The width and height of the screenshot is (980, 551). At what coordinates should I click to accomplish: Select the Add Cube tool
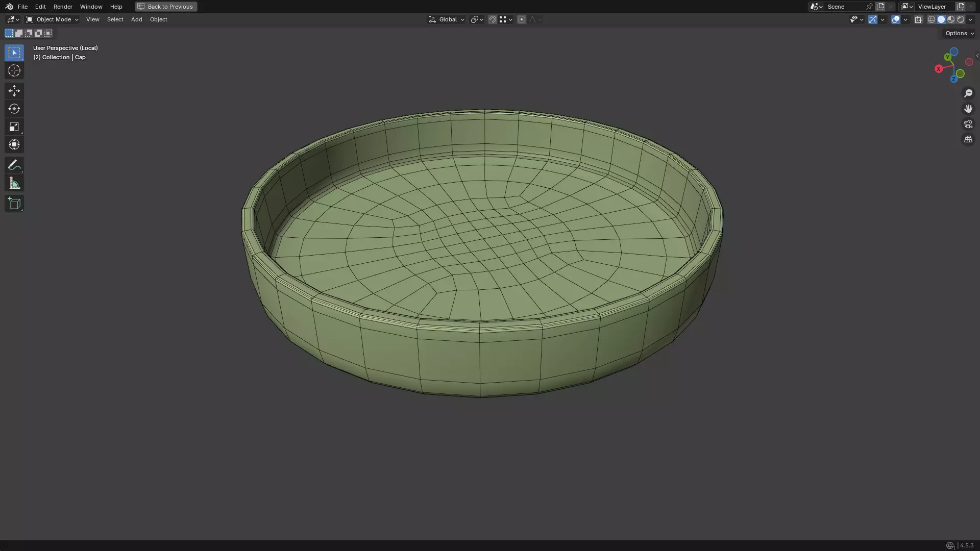[x=14, y=204]
